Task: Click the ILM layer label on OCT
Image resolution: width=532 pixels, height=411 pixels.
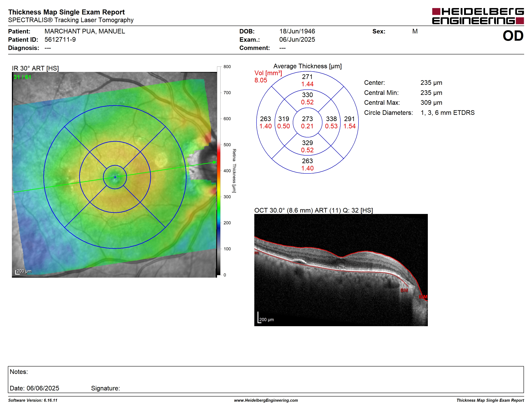Action: pyautogui.click(x=423, y=297)
